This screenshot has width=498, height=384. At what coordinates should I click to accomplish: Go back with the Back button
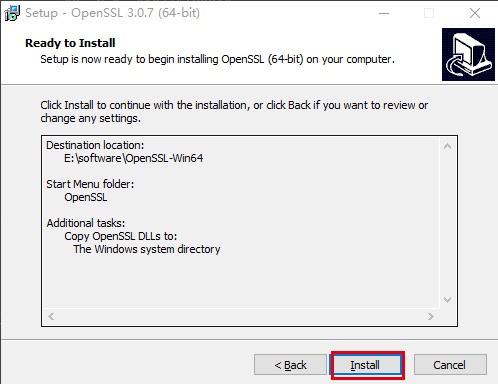[290, 365]
